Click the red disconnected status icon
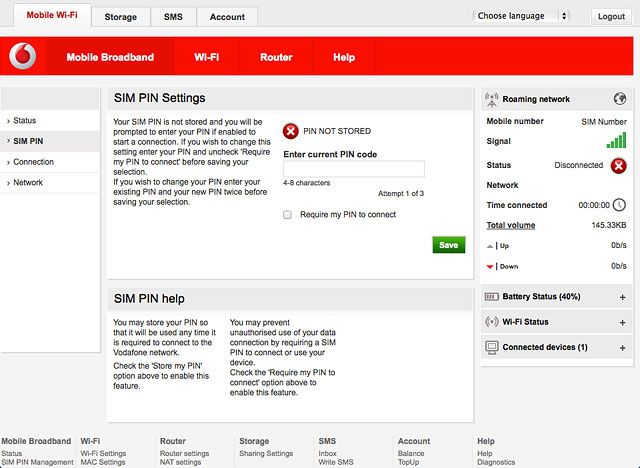Image resolution: width=640 pixels, height=468 pixels. (x=618, y=166)
